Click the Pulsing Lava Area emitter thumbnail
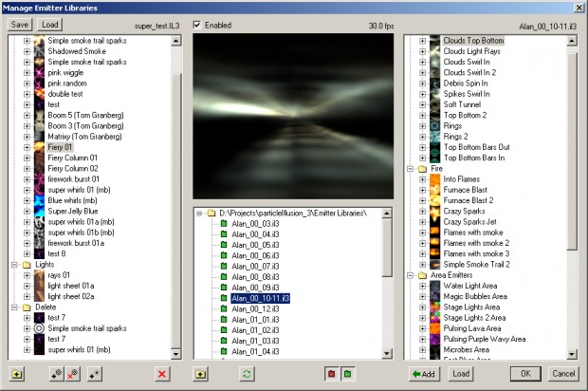The width and height of the screenshot is (588, 391). click(435, 328)
